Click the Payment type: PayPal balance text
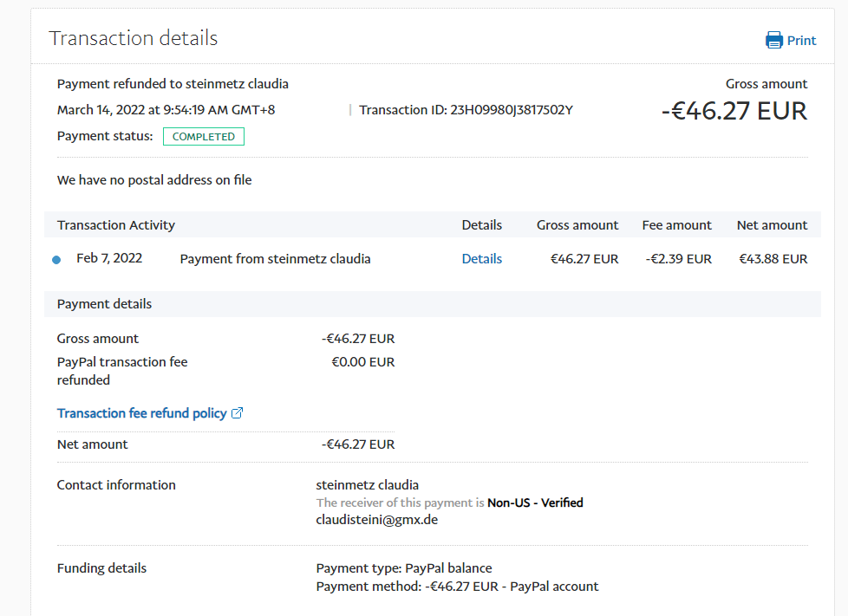Screen dimensions: 848x616 404,568
